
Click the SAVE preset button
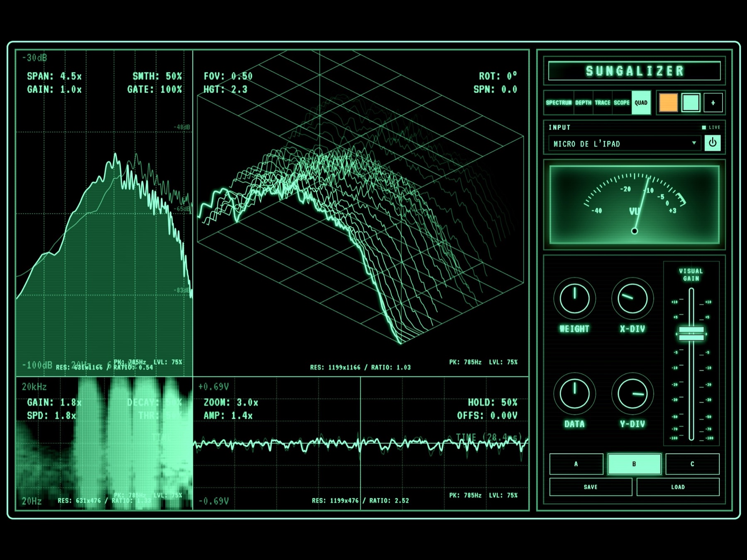point(591,487)
